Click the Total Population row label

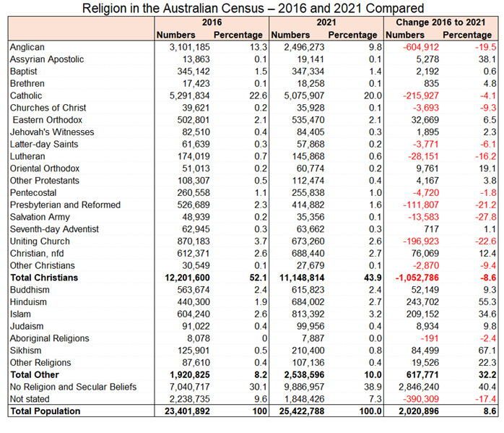(x=45, y=411)
